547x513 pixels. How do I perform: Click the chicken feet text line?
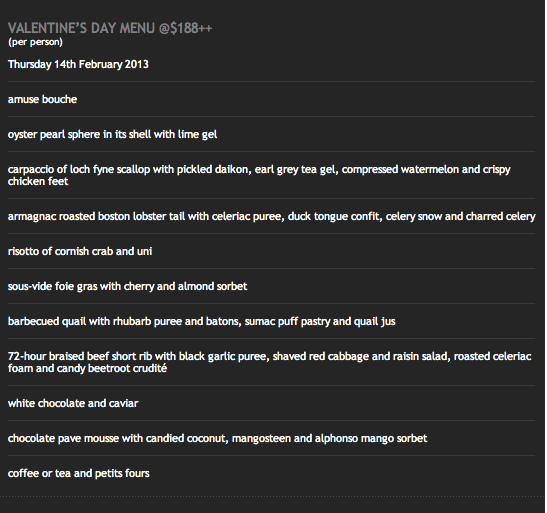pos(38,181)
